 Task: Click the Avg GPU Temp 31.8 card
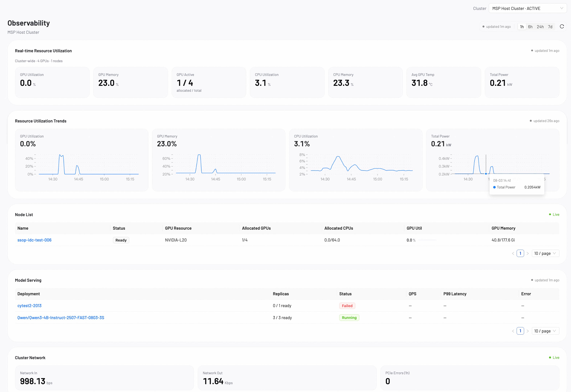click(x=444, y=82)
